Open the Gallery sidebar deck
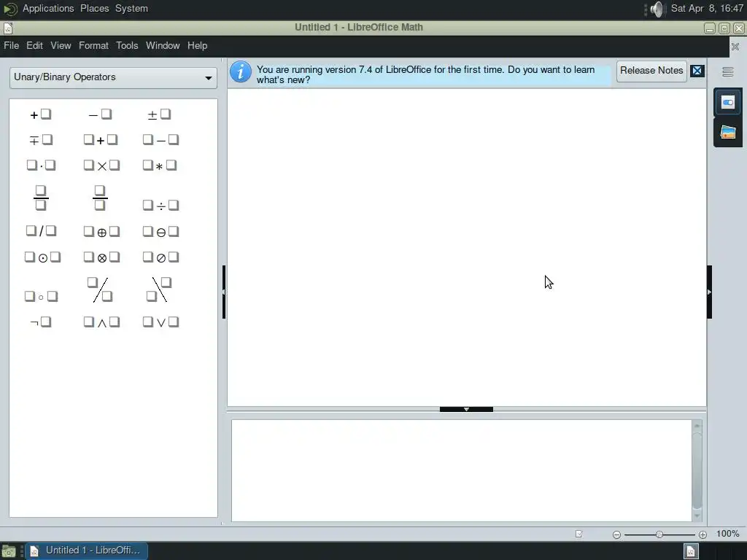Screen dimensions: 747x560 727,133
